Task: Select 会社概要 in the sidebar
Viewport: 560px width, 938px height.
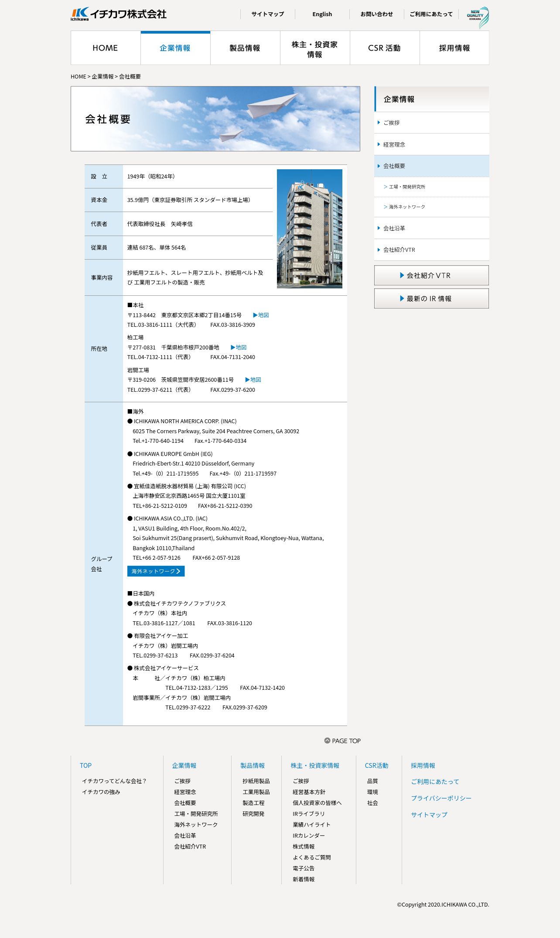Action: [432, 166]
